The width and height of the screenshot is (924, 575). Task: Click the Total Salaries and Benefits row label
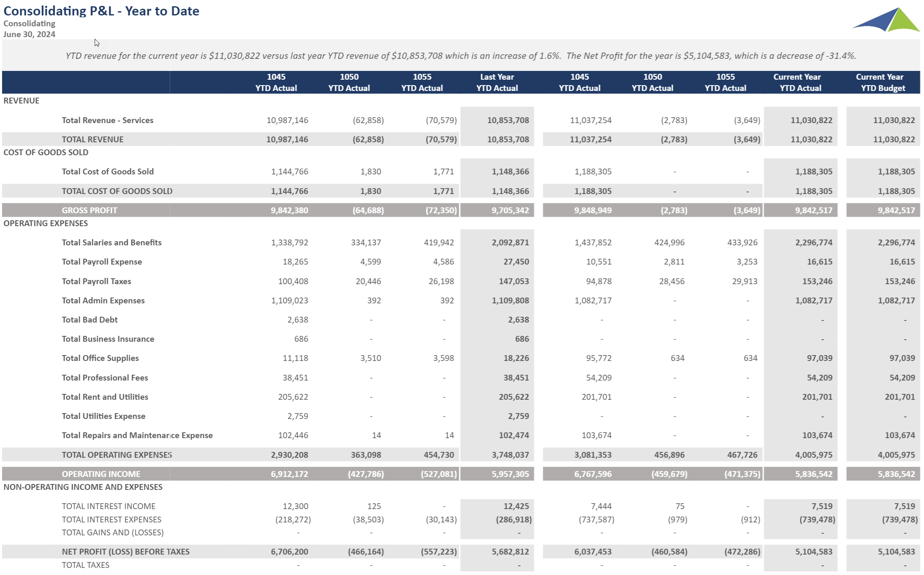coord(111,242)
